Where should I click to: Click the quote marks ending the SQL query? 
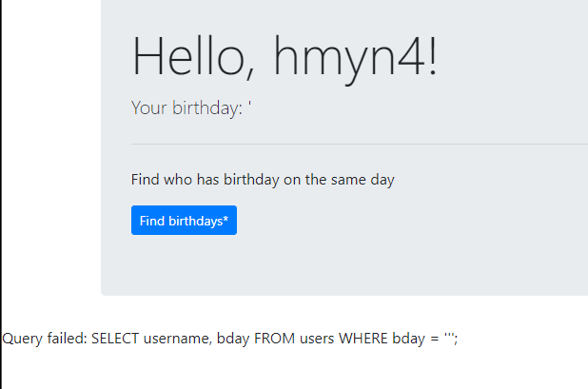450,337
